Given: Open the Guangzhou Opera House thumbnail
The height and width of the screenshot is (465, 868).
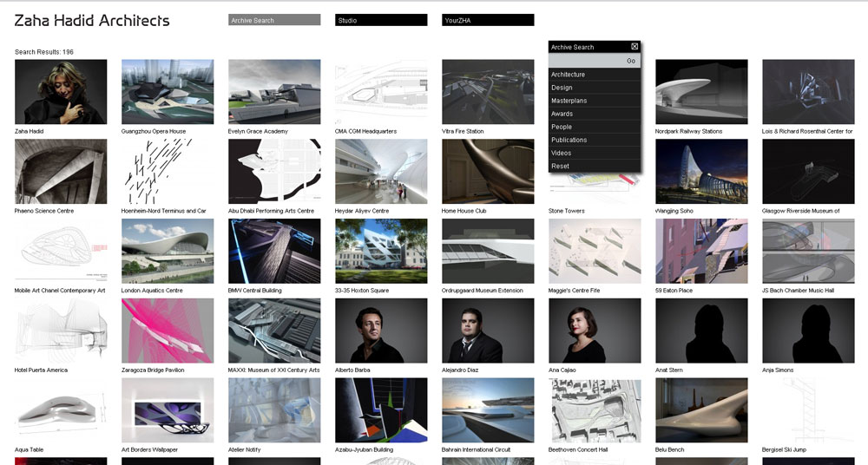Looking at the screenshot, I should pos(168,92).
